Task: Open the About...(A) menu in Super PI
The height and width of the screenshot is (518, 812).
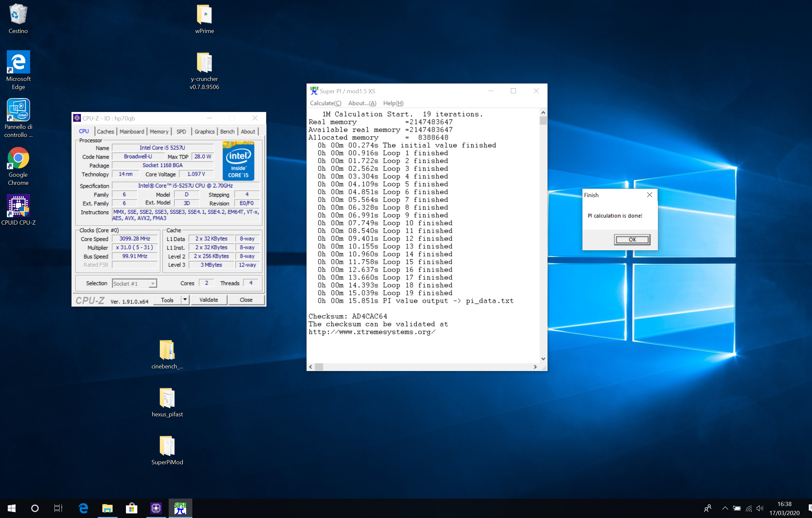Action: (x=362, y=103)
